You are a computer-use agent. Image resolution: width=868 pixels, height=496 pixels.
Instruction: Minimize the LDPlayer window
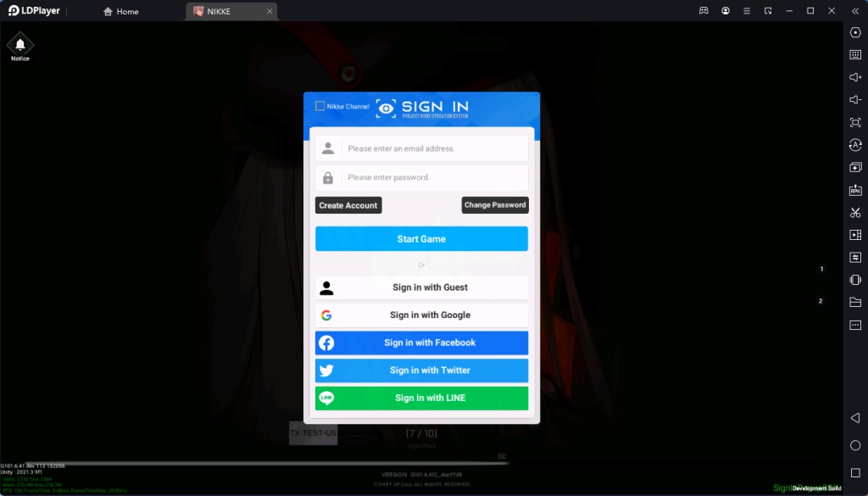pyautogui.click(x=789, y=10)
